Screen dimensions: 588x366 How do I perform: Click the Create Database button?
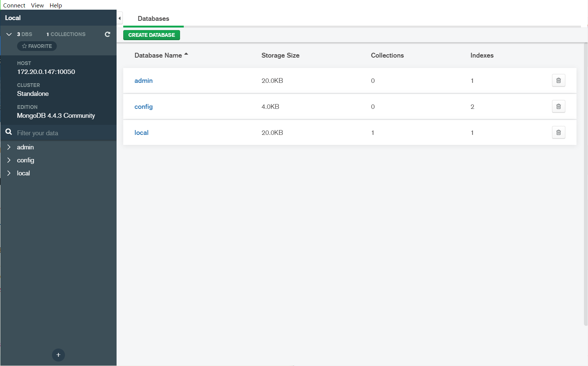[x=151, y=35]
